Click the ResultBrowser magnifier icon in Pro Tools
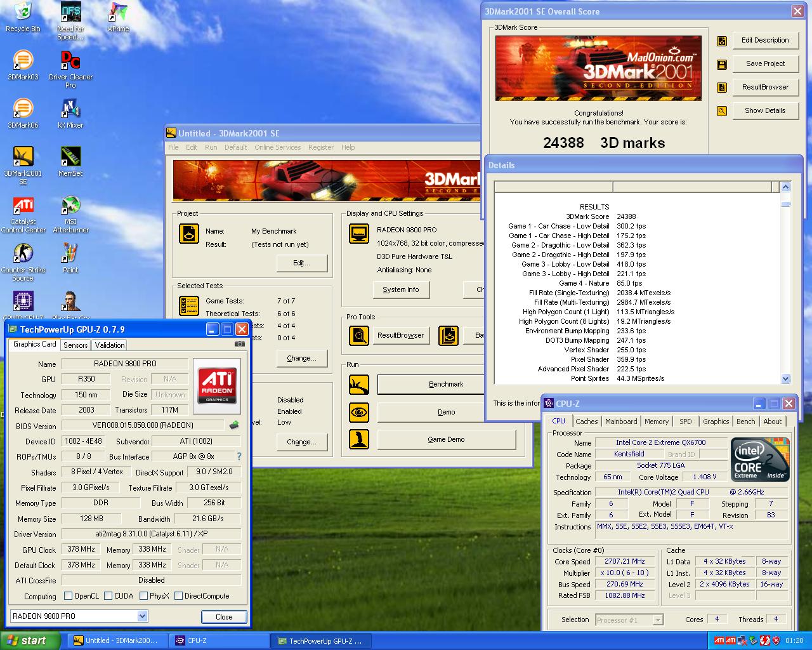This screenshot has height=650, width=812. pyautogui.click(x=359, y=335)
